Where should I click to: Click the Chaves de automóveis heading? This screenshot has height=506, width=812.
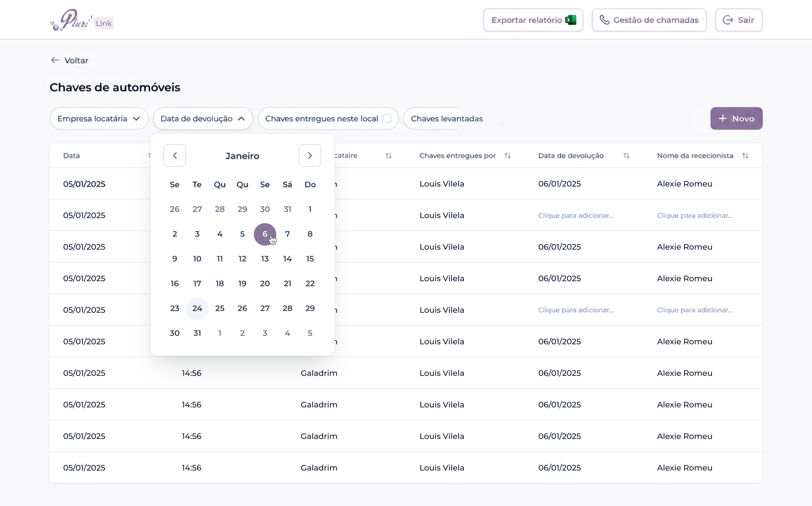(115, 87)
